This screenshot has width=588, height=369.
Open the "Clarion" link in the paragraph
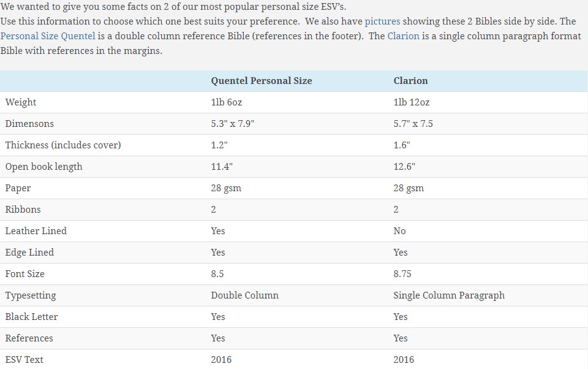[x=403, y=36]
